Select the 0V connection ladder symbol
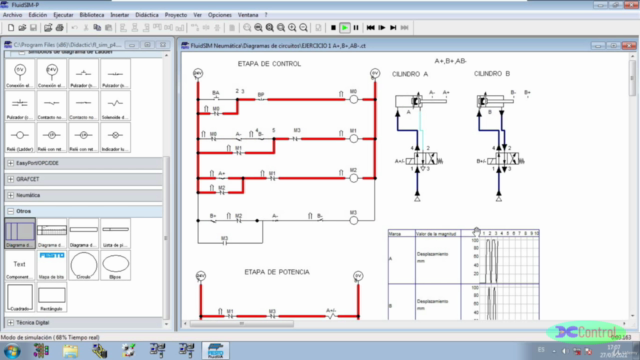This screenshot has height=360, width=640. (x=20, y=74)
